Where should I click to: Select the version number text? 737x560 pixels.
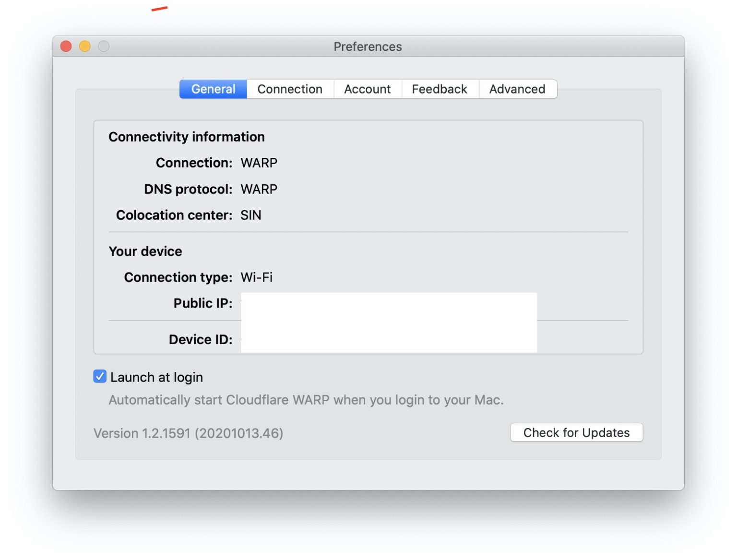188,433
